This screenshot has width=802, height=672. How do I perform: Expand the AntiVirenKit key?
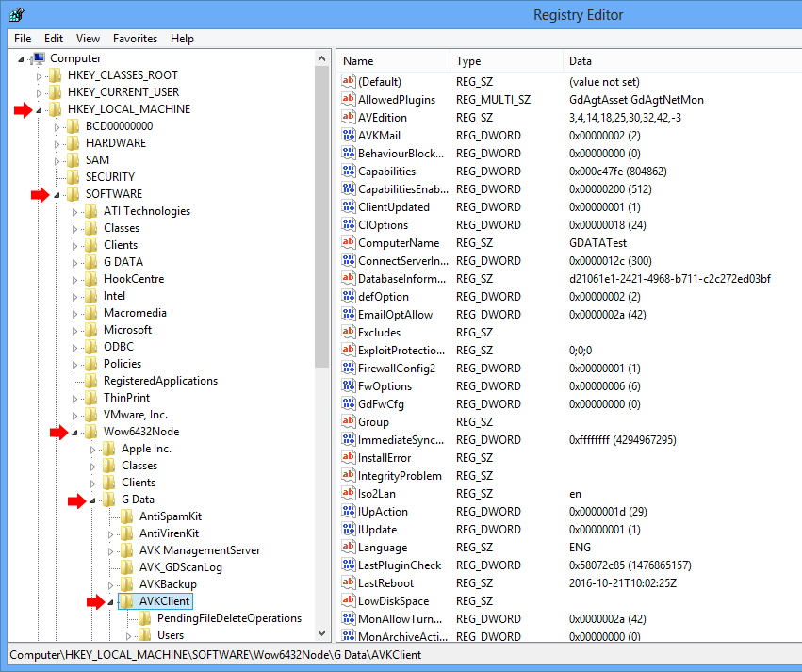110,534
